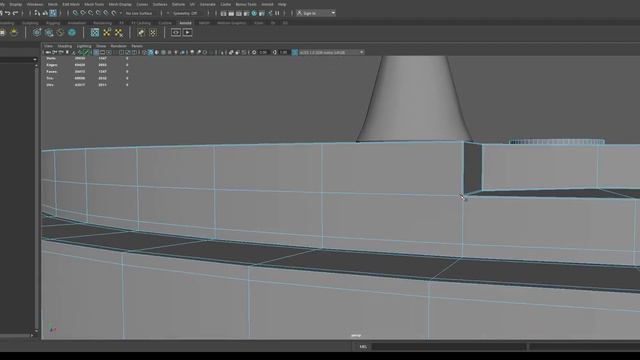Click gamma value field 1.00
640x360 pixels.
[284, 52]
